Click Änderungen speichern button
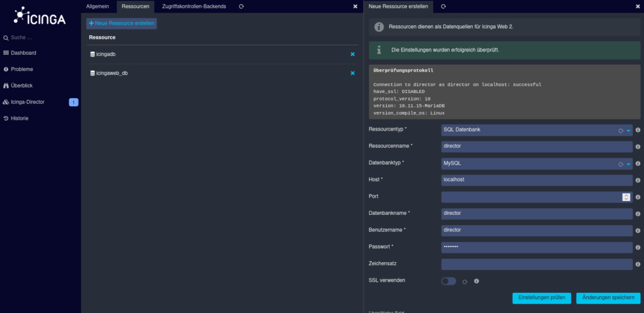The image size is (644, 313). point(608,299)
